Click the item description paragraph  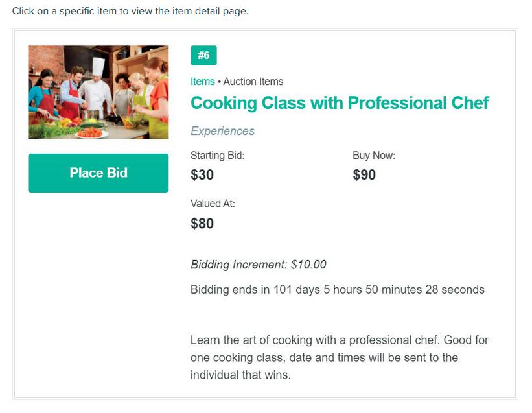[x=340, y=357]
